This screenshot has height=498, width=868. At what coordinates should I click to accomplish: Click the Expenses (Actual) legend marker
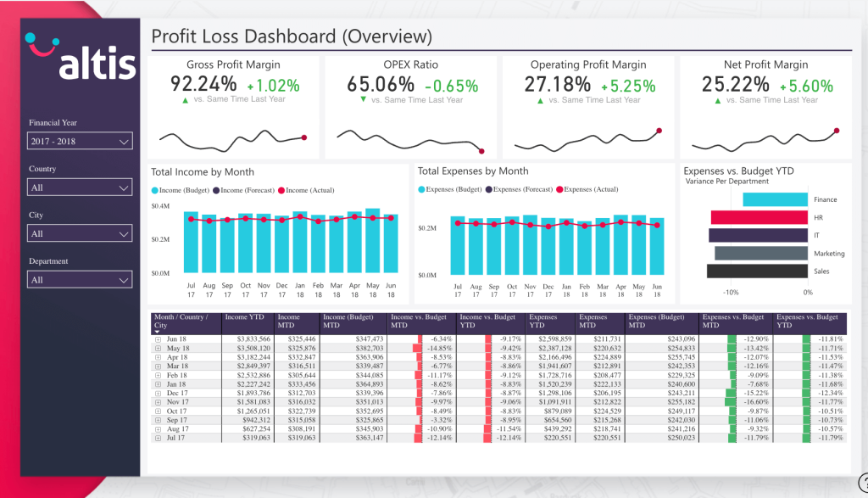[x=559, y=189]
